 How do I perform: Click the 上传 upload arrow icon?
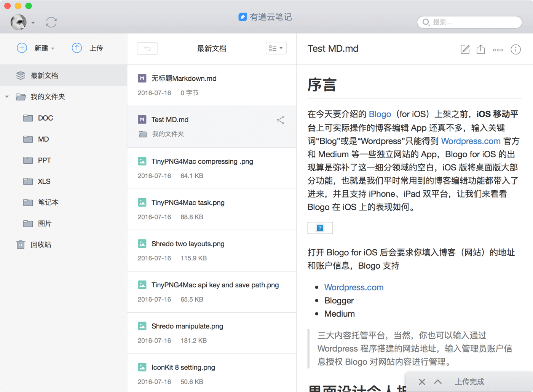click(77, 48)
